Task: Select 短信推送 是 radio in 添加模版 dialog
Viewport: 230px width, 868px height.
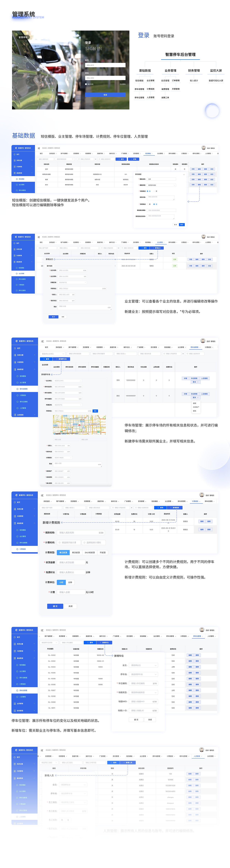Action: click(148, 191)
